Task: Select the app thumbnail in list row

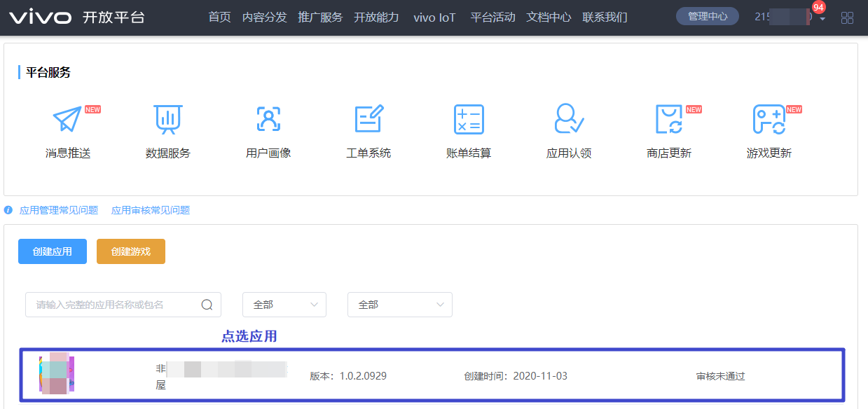Action: (57, 374)
